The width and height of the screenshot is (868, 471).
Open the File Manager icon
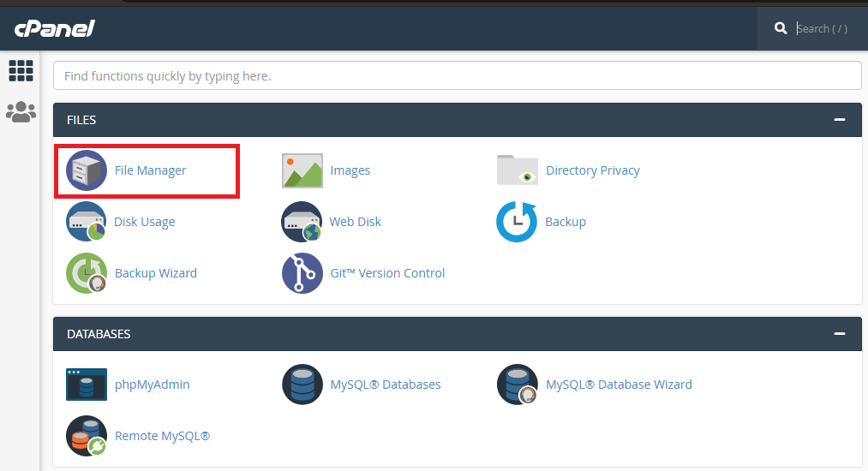click(87, 170)
